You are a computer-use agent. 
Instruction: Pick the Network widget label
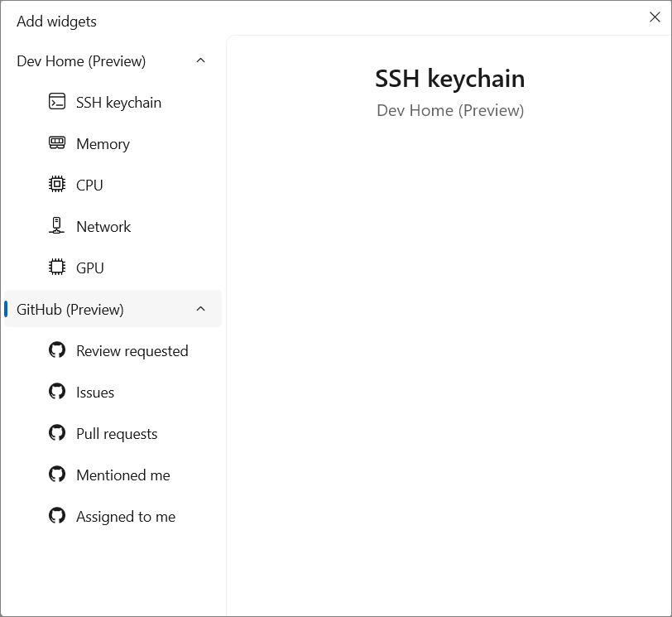click(103, 226)
